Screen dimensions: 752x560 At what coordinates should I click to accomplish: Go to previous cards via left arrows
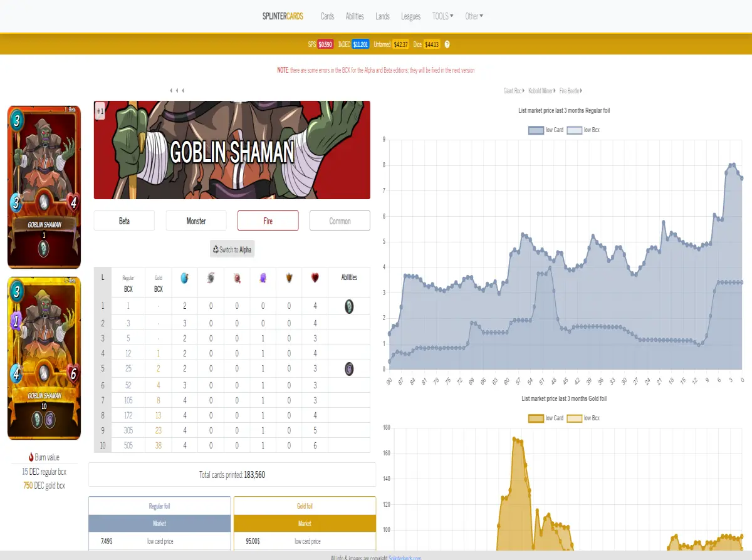[177, 91]
